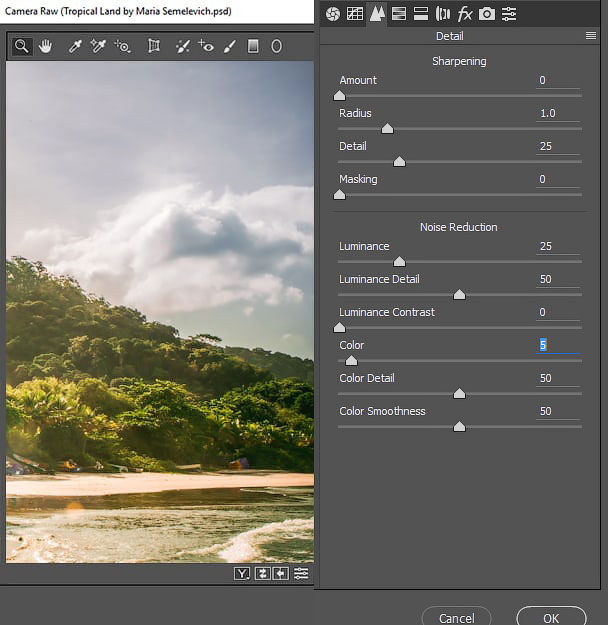Select the White Balance eyedropper tool
608x625 pixels.
pyautogui.click(x=75, y=46)
